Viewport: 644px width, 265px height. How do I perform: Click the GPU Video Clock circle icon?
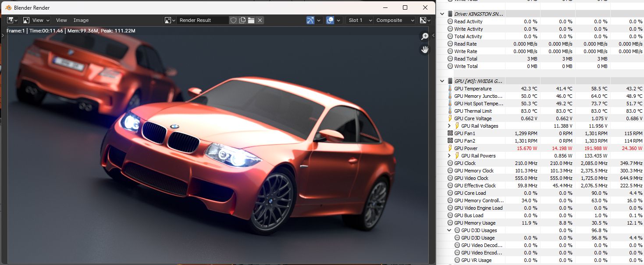tap(450, 178)
